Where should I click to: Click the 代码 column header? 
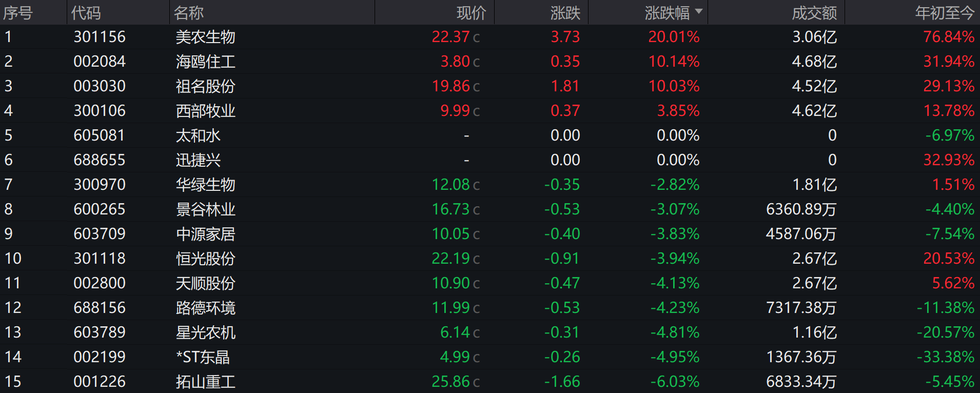(86, 13)
